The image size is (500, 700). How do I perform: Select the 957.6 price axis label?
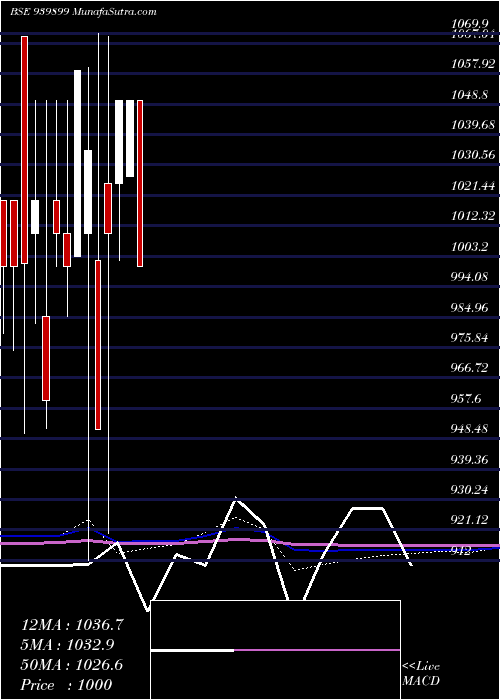click(x=466, y=399)
